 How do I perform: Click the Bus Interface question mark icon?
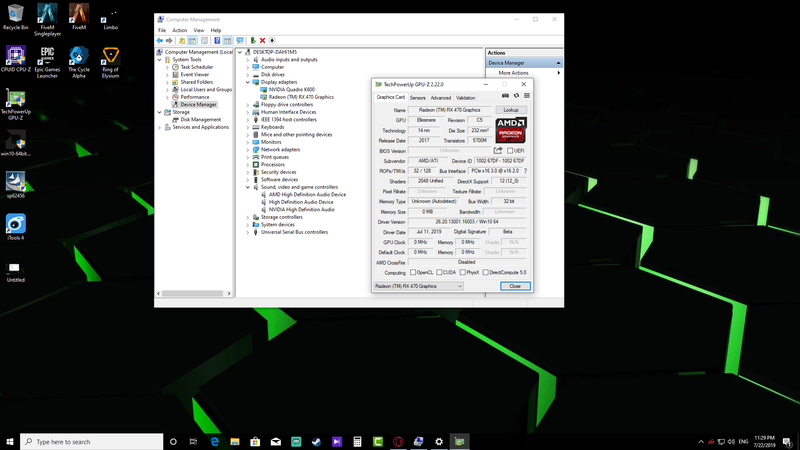pos(525,171)
